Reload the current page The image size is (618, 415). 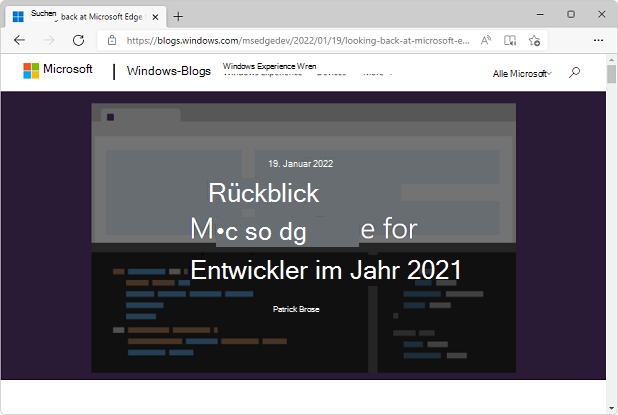coord(78,40)
